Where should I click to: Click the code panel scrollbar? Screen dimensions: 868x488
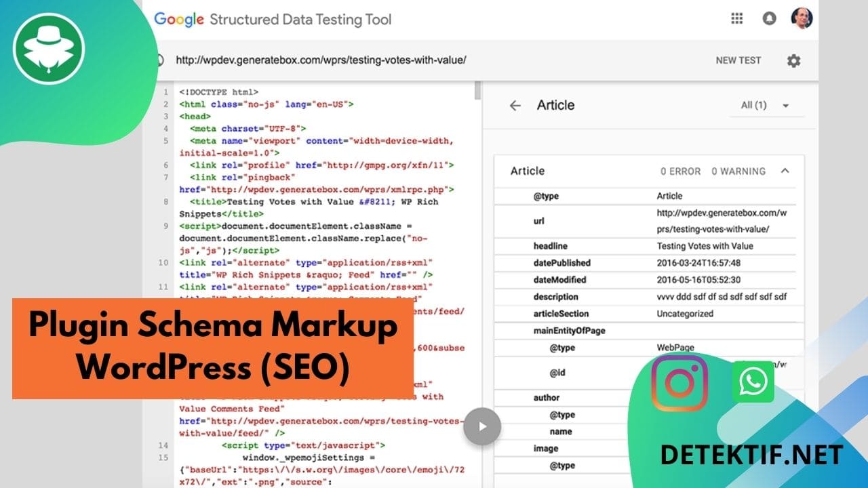coord(478,91)
